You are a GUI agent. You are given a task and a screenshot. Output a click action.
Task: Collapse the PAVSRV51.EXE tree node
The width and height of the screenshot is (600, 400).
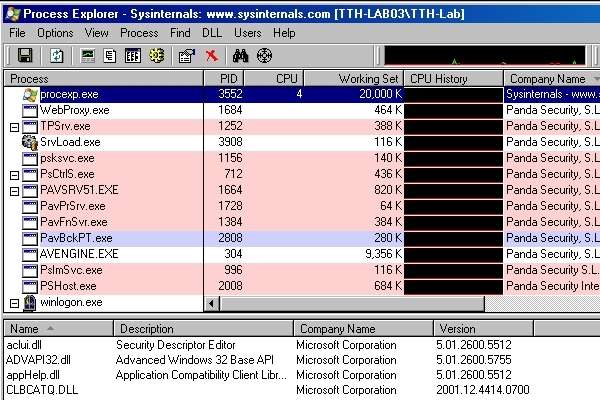(15, 191)
